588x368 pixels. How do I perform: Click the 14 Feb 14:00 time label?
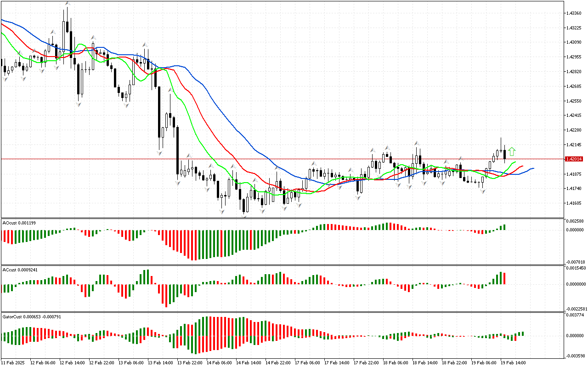click(249, 363)
